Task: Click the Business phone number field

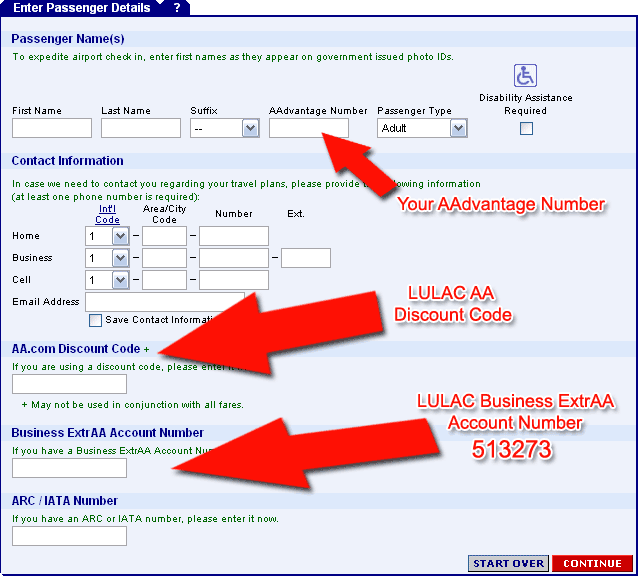Action: click(x=234, y=258)
